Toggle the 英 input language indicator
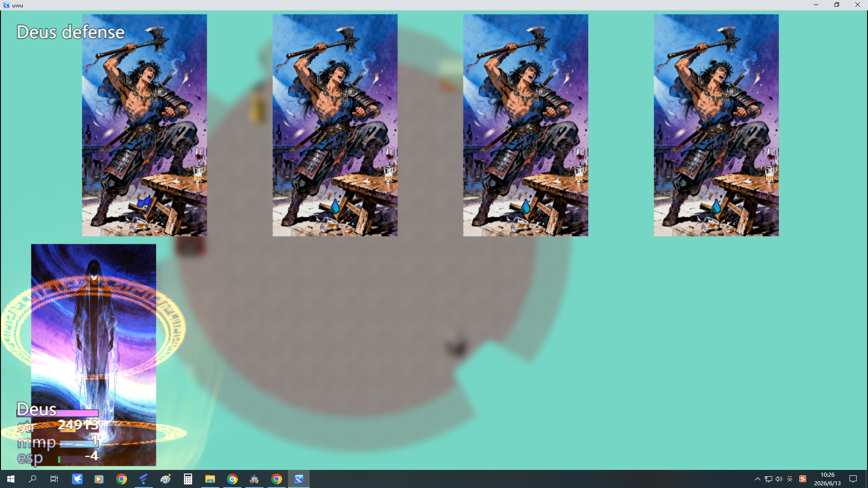This screenshot has width=868, height=488. click(x=790, y=479)
